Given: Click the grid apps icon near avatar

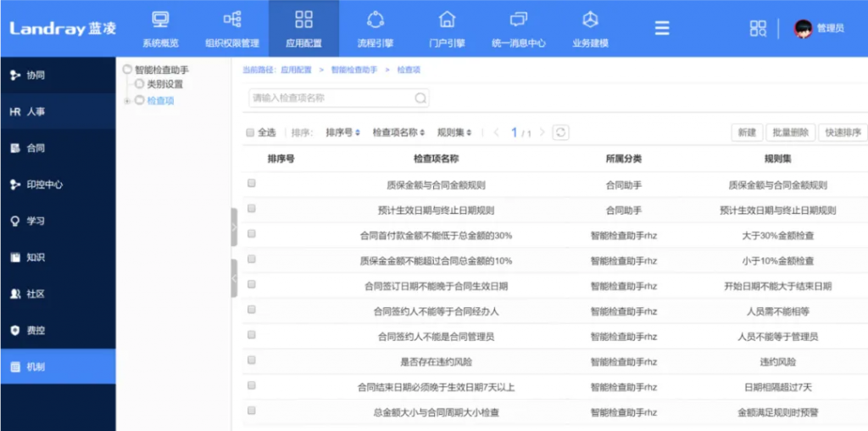Looking at the screenshot, I should [x=758, y=28].
